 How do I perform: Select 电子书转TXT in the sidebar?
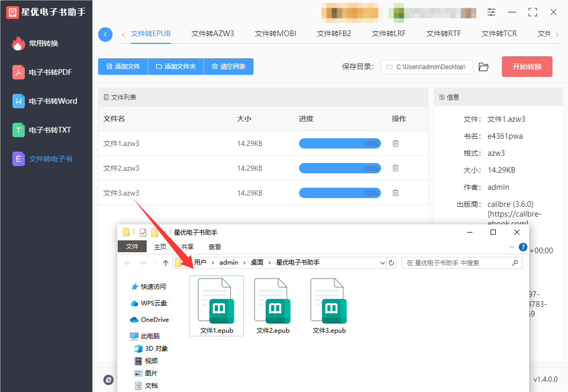(42, 130)
